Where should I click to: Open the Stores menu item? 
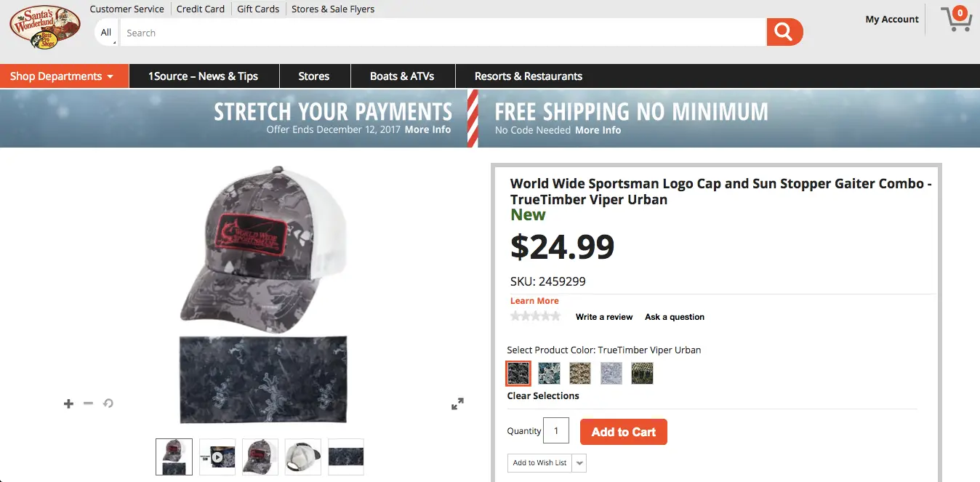tap(313, 76)
